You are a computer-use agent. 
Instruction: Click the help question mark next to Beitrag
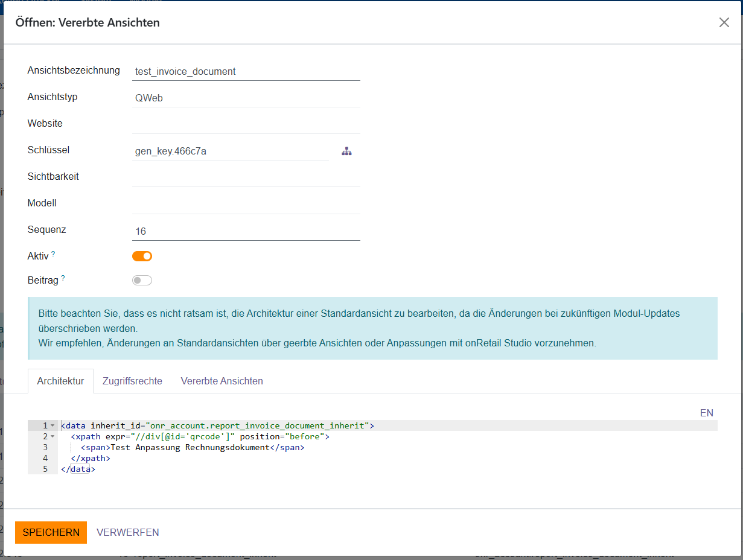tap(63, 279)
